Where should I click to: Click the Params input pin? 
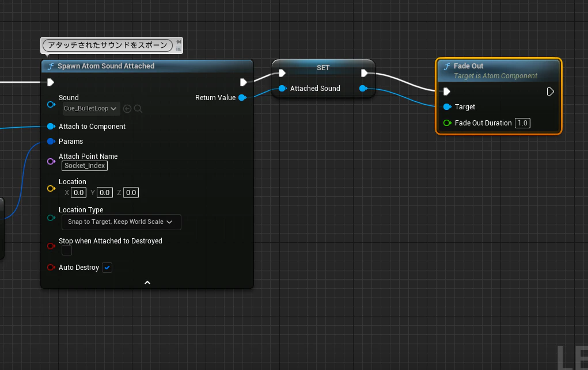pyautogui.click(x=51, y=142)
